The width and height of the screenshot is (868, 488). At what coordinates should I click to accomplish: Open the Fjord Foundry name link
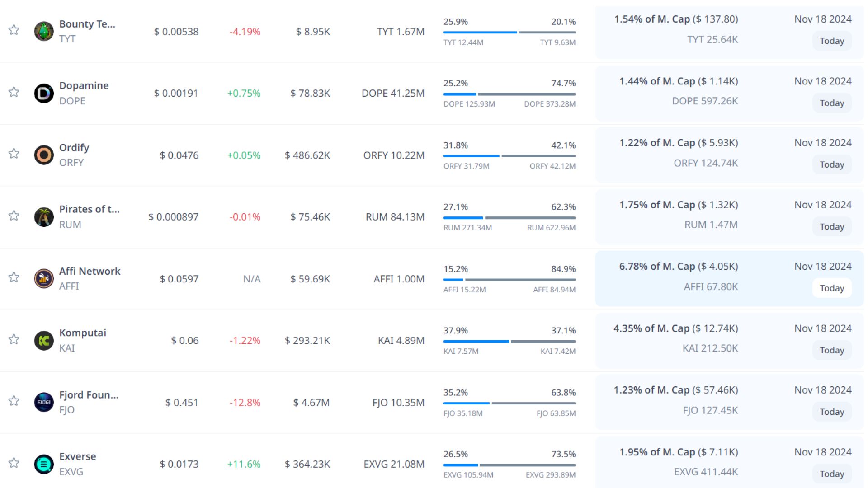89,395
